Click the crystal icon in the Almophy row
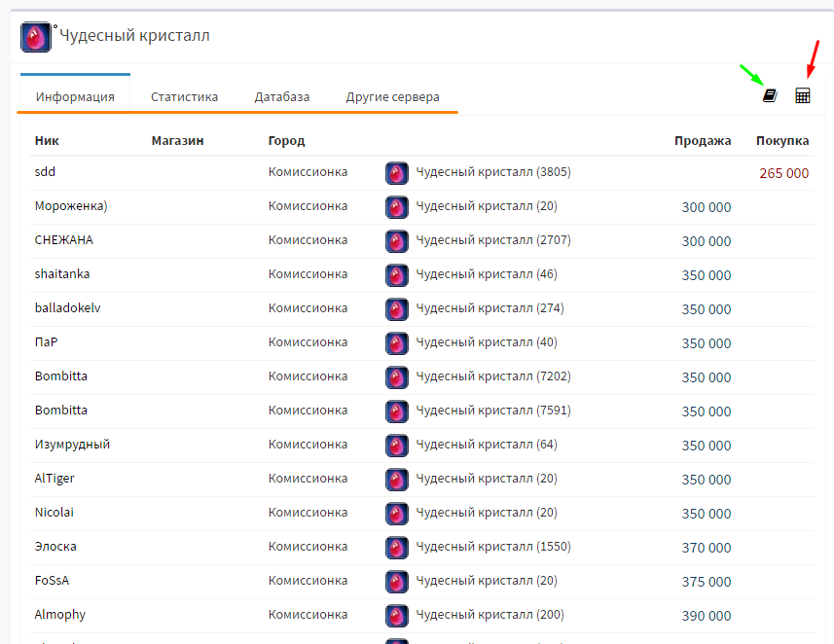 [x=397, y=616]
